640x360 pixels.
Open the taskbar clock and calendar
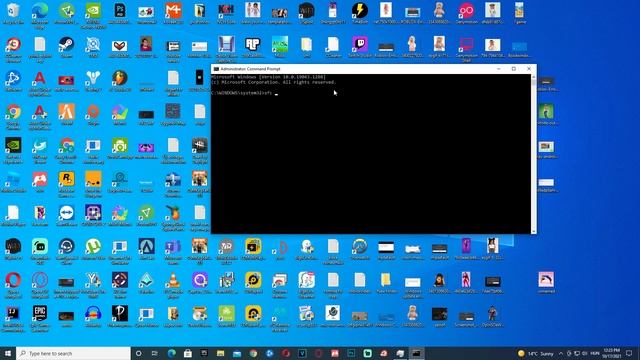point(611,353)
